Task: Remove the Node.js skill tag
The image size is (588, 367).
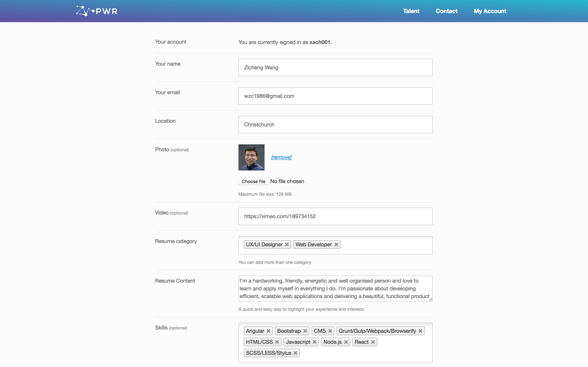Action: tap(346, 342)
